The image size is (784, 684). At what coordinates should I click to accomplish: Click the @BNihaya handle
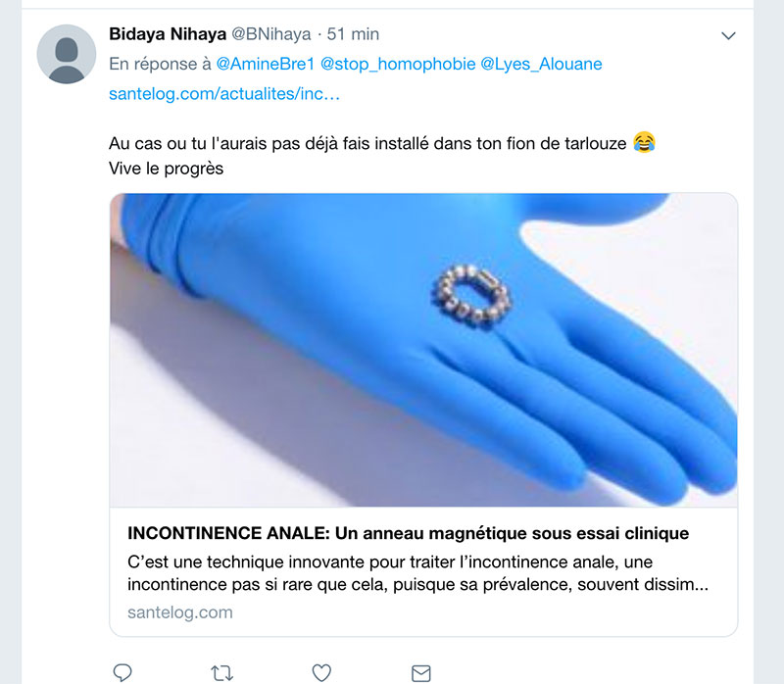click(271, 34)
